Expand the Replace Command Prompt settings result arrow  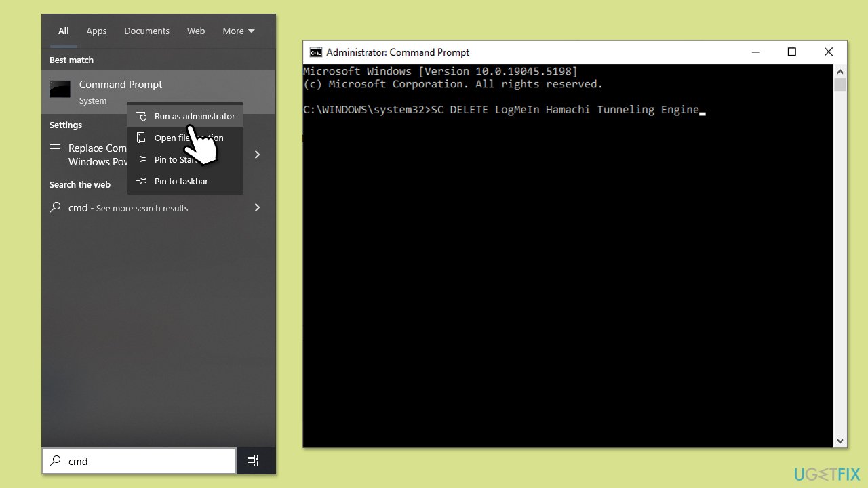point(257,155)
